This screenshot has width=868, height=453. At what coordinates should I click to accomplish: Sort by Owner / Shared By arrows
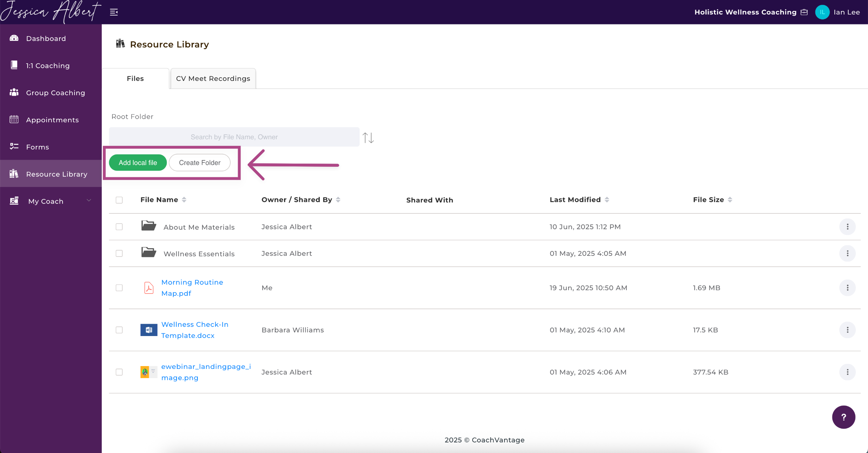338,200
